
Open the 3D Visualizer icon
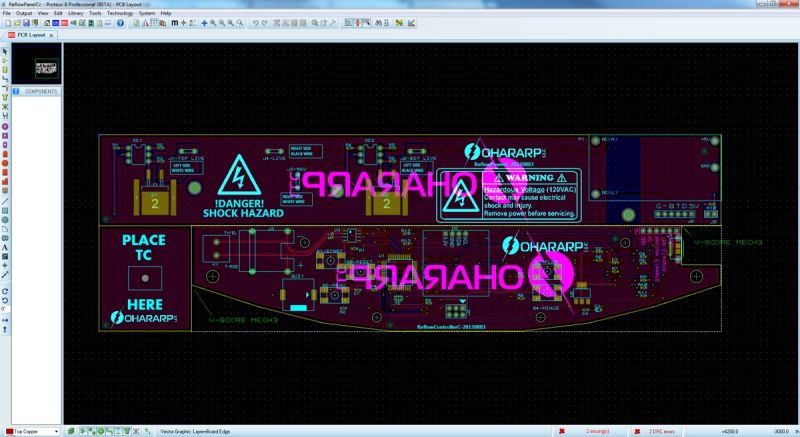[73, 23]
